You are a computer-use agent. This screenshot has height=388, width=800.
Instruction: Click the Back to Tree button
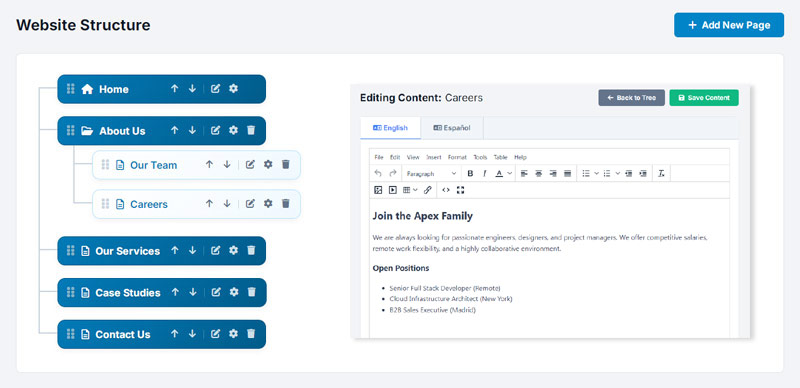631,98
